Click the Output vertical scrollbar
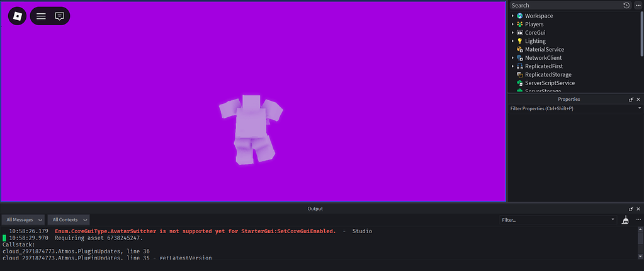The width and height of the screenshot is (644, 271). click(x=640, y=237)
